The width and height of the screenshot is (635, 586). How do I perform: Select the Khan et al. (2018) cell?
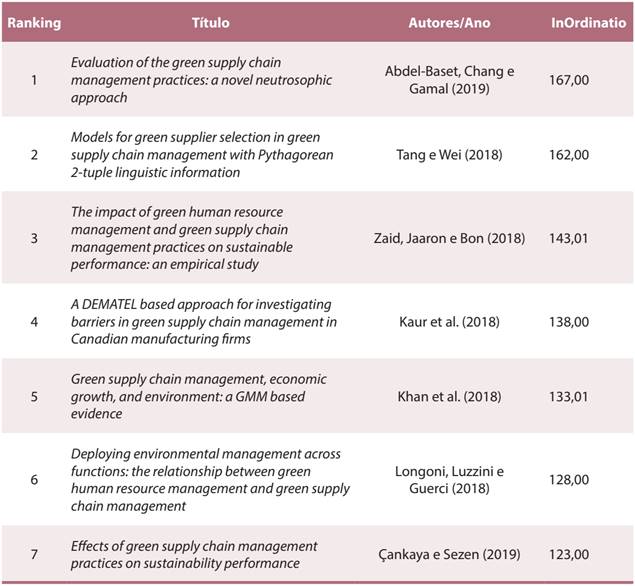point(449,398)
